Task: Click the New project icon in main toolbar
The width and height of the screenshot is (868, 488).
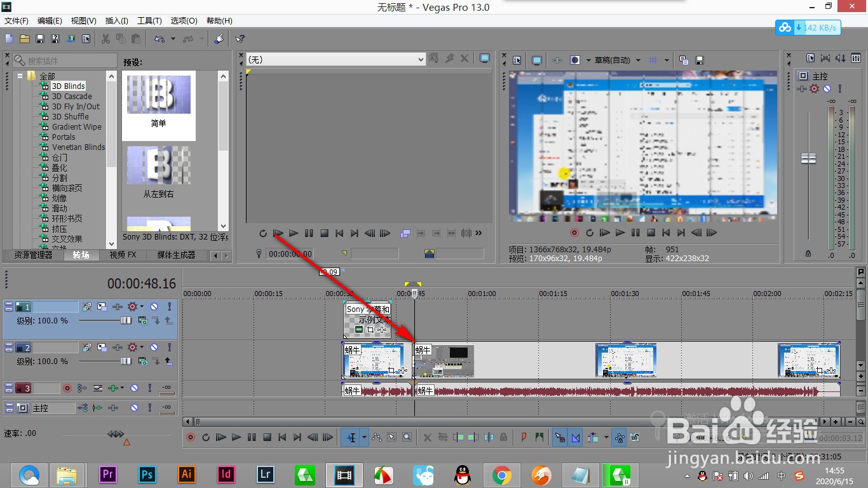Action: click(x=9, y=39)
